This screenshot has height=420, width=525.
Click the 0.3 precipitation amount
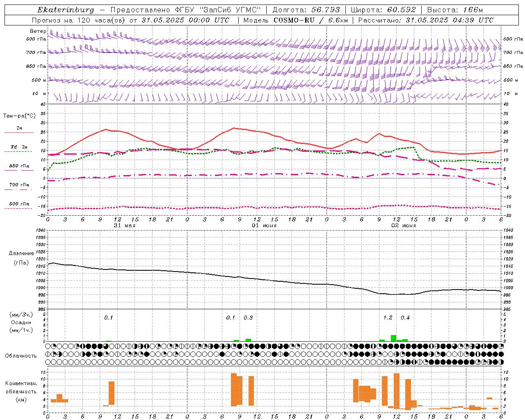248,318
